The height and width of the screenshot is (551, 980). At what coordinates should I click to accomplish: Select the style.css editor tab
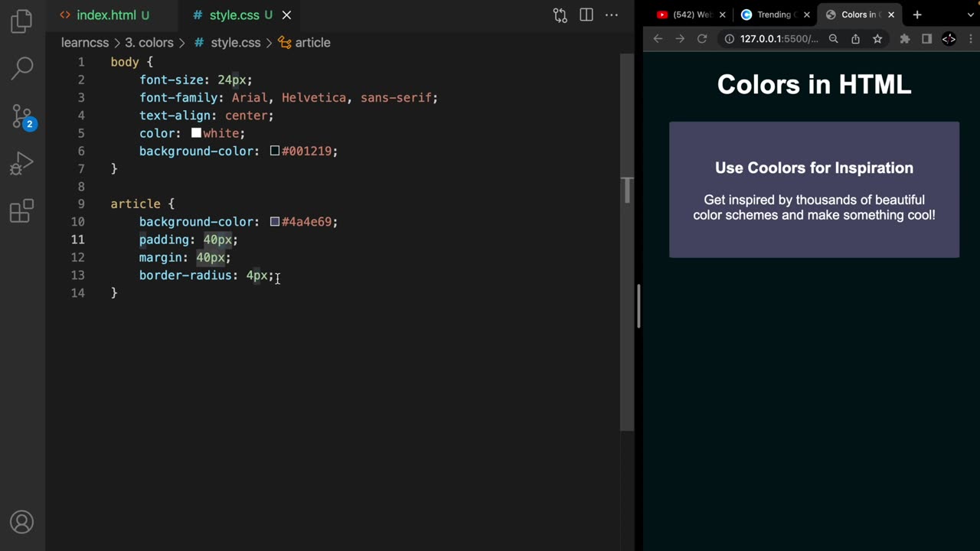(x=233, y=15)
